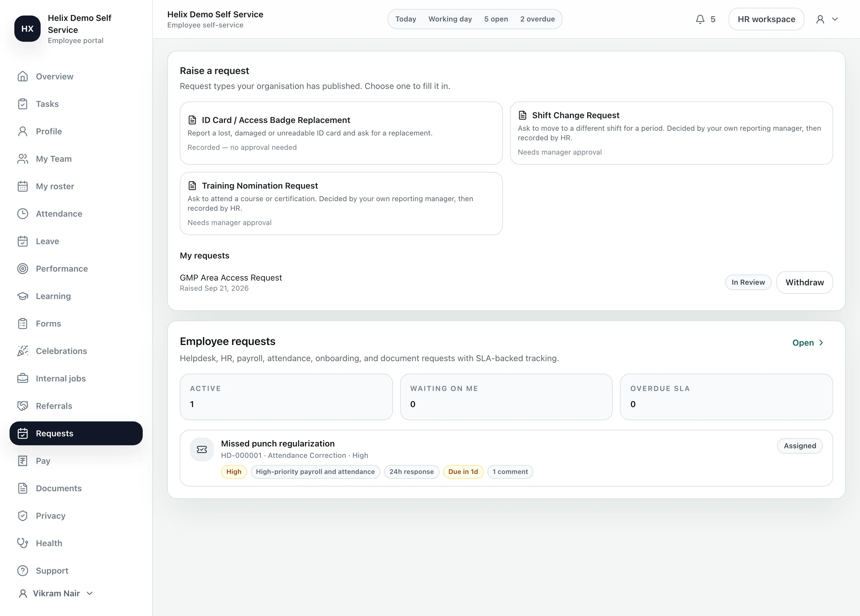
Task: Click the Missed punch ticket icon
Action: click(202, 449)
